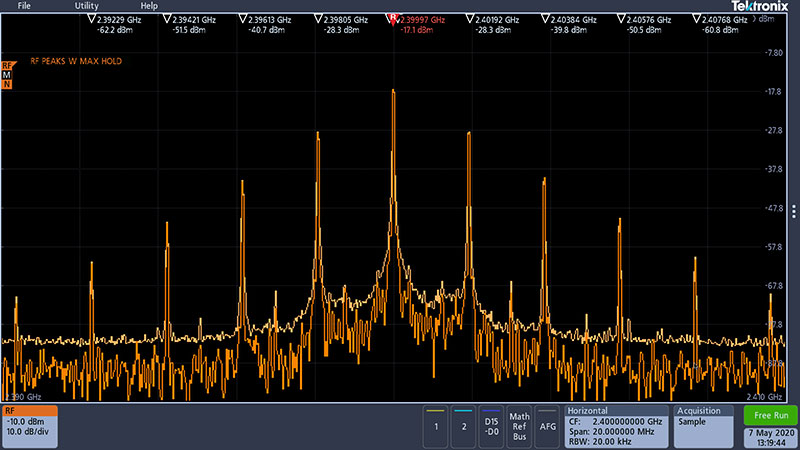
Task: Enable the D15-D0 digital channels
Action: (x=490, y=426)
